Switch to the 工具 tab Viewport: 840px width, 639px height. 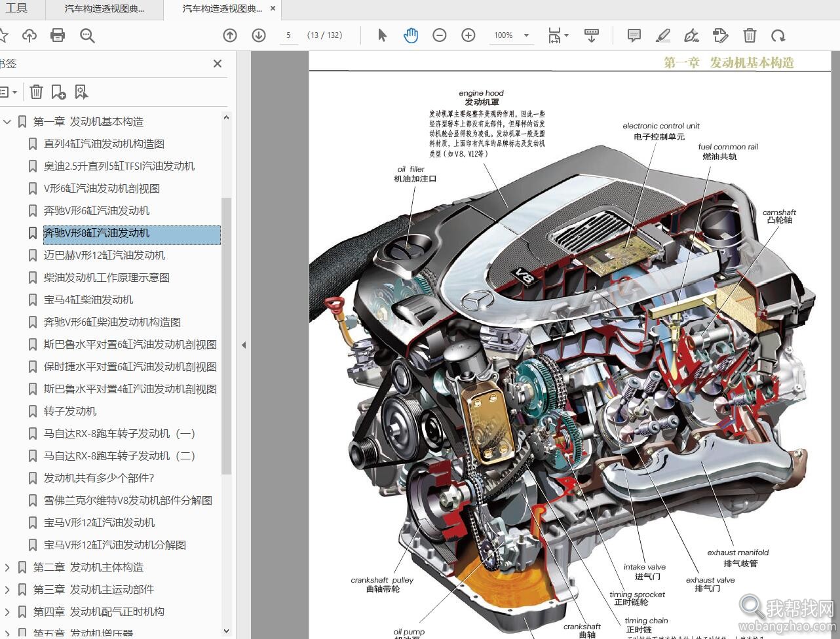17,9
